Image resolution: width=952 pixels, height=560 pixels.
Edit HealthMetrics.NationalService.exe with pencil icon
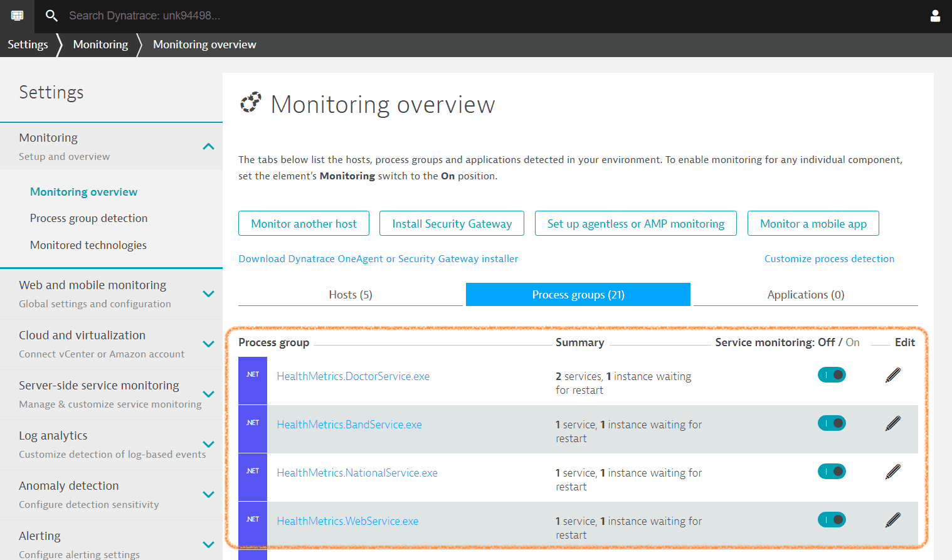click(x=893, y=472)
